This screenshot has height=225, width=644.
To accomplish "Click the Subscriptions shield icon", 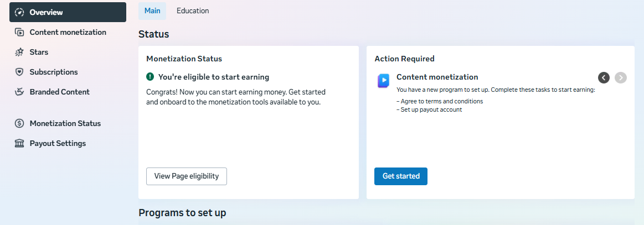I will [x=19, y=72].
